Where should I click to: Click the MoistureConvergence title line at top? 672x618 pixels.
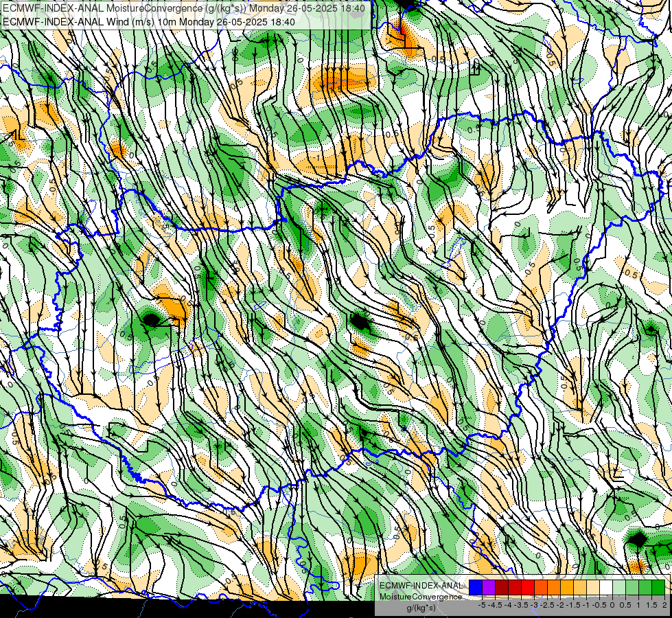(184, 8)
